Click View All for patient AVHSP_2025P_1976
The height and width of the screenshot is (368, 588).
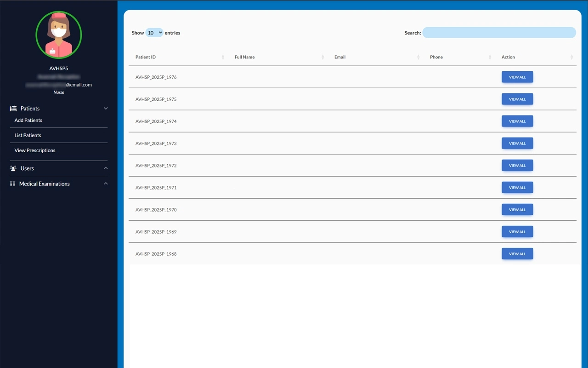(x=517, y=77)
